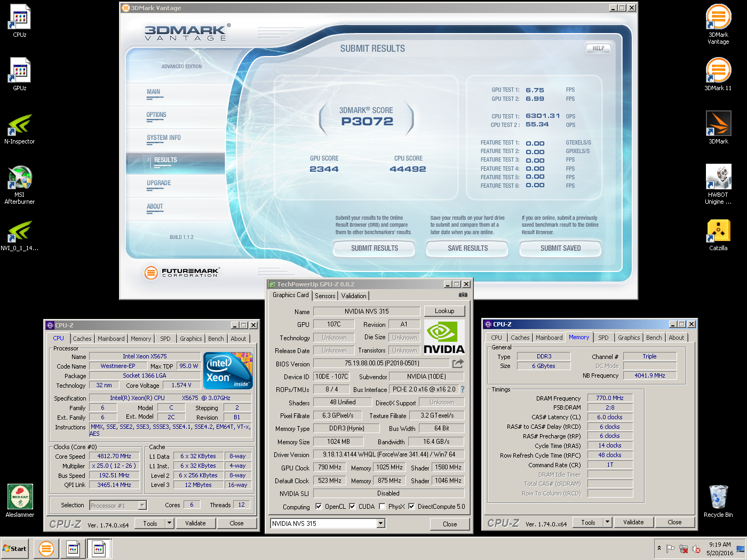The height and width of the screenshot is (560, 747).
Task: Click the GPU-Z screenshot camera icon
Action: pyautogui.click(x=463, y=295)
